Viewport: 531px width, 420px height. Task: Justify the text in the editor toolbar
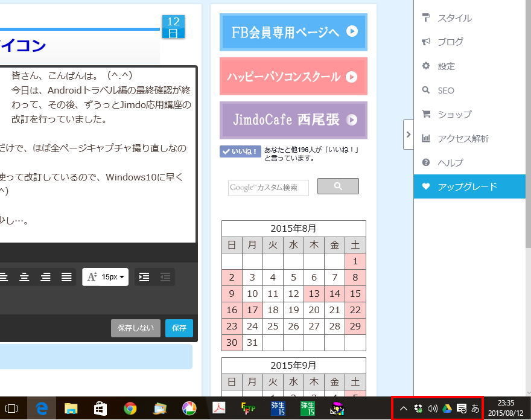[66, 277]
